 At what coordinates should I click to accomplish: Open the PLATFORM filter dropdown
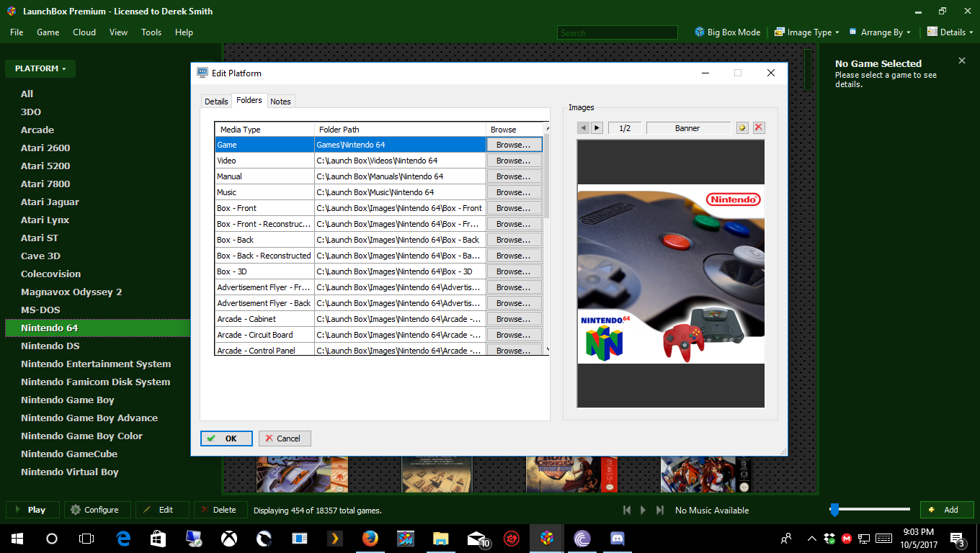(x=40, y=68)
